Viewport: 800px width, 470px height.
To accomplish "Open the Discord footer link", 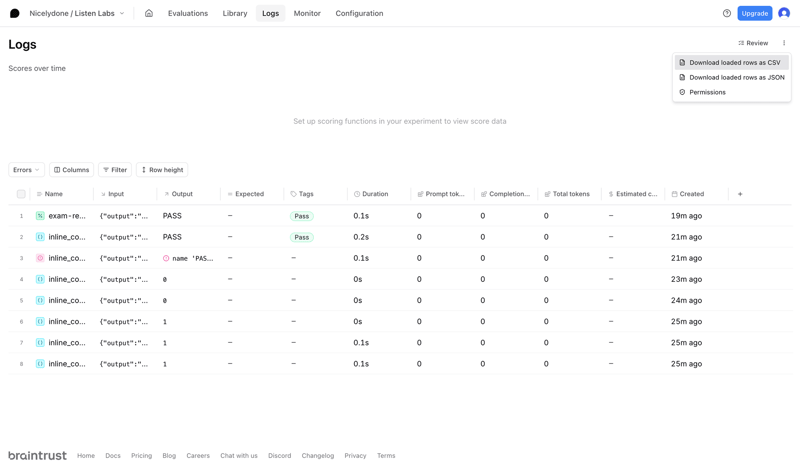I will pos(280,456).
